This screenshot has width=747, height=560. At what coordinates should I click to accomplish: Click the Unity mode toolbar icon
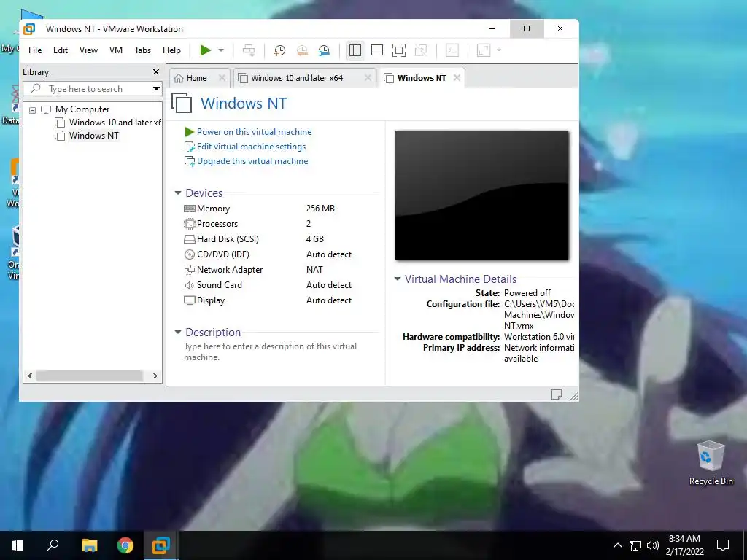coord(421,50)
